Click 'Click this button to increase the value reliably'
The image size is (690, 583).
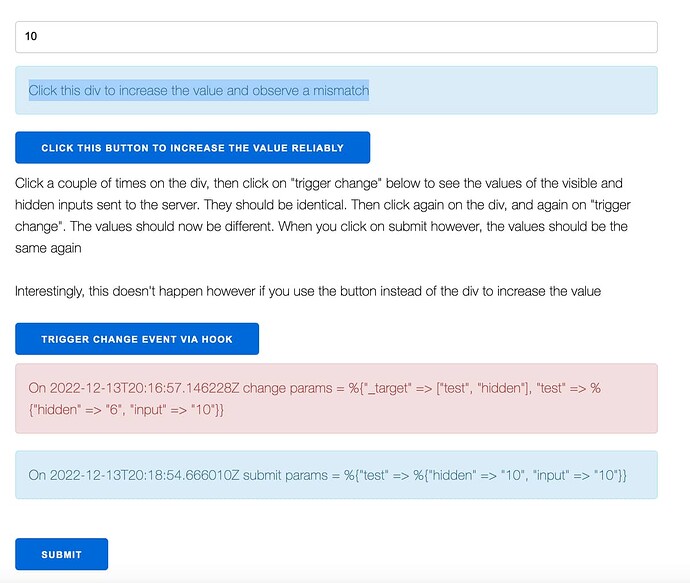click(x=192, y=147)
